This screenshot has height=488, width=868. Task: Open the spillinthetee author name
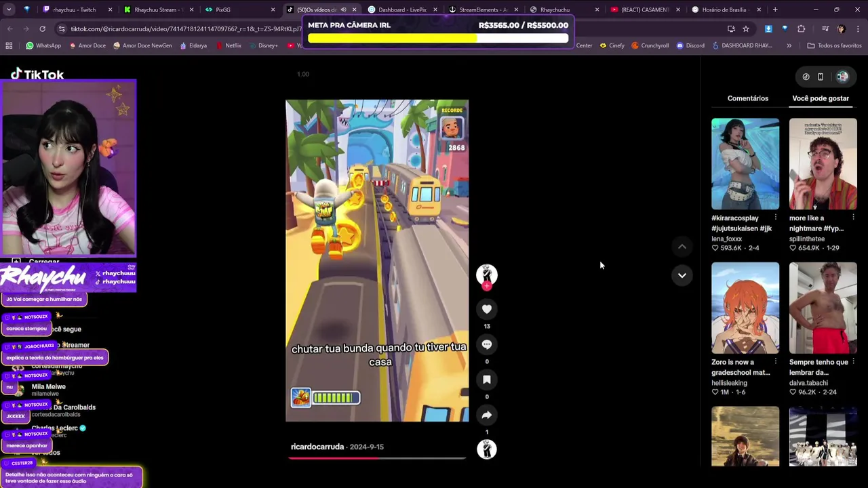807,239
